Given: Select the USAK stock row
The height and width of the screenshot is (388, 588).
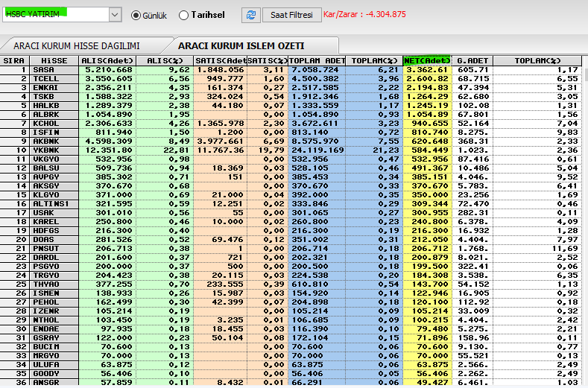Looking at the screenshot, I should pos(291,213).
